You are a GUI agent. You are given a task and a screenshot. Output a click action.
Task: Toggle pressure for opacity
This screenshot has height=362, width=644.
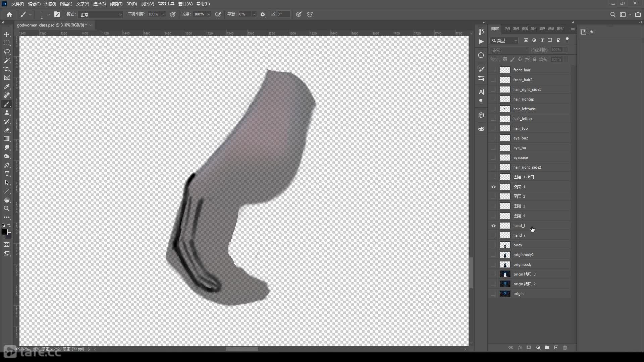pyautogui.click(x=173, y=14)
